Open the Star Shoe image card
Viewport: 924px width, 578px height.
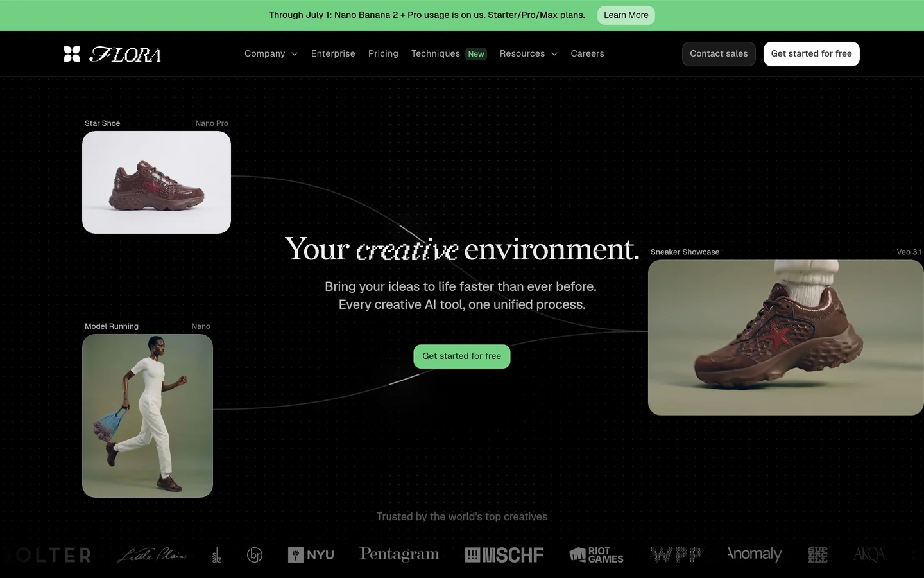coord(157,182)
